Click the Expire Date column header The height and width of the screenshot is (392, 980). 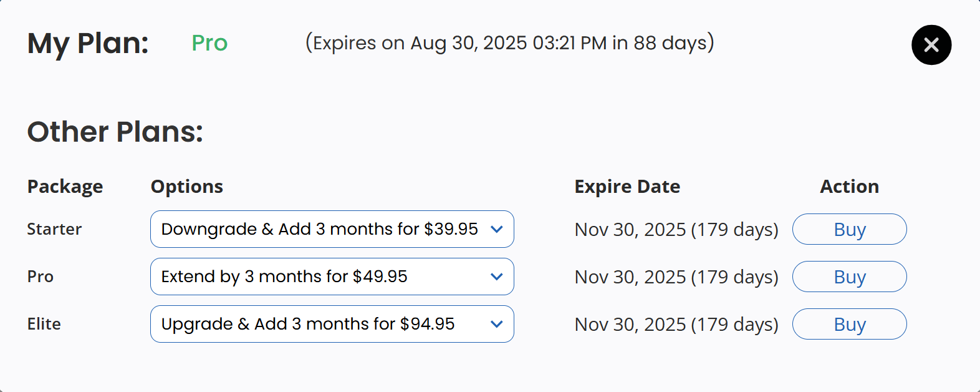pyautogui.click(x=627, y=187)
